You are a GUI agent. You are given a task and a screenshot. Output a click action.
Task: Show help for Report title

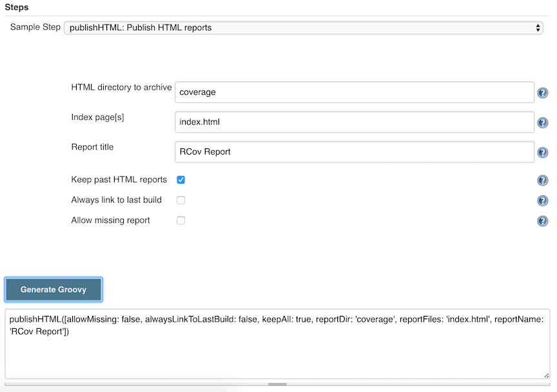[x=542, y=152]
